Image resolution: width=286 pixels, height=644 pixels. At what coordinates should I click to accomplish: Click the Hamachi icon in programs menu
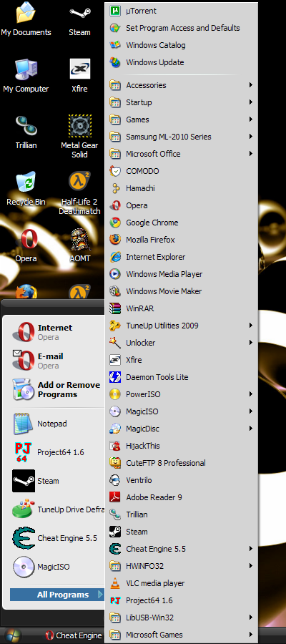(x=115, y=188)
